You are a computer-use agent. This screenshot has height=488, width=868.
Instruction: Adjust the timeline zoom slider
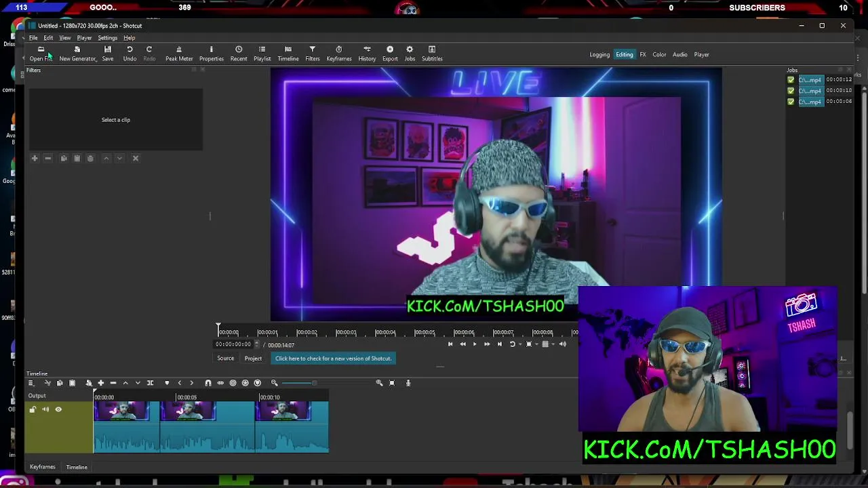coord(314,383)
